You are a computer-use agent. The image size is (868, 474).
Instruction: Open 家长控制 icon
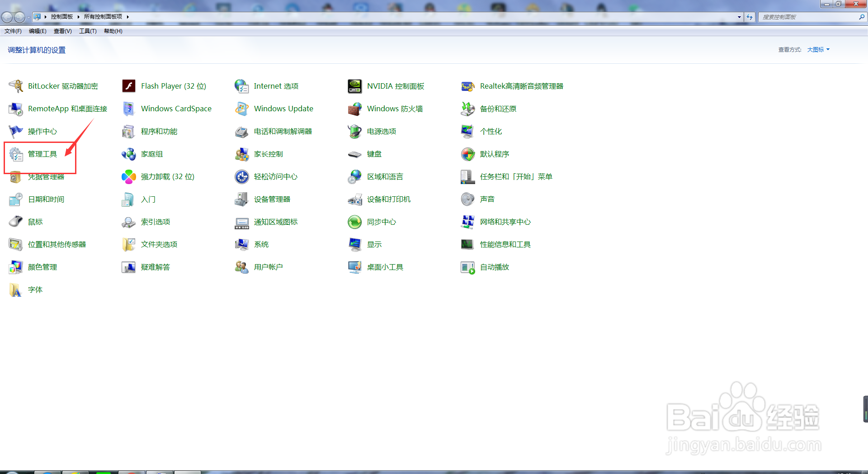(x=242, y=154)
